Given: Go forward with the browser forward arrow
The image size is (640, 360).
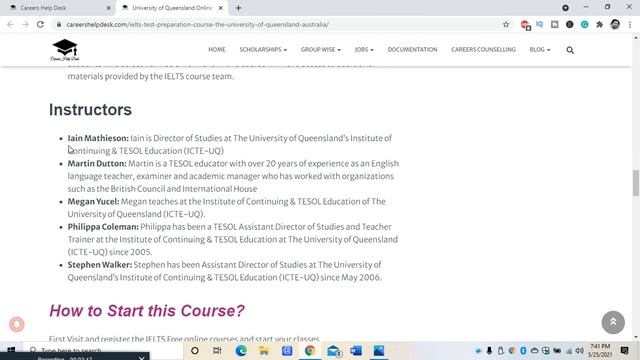Looking at the screenshot, I should (25, 24).
